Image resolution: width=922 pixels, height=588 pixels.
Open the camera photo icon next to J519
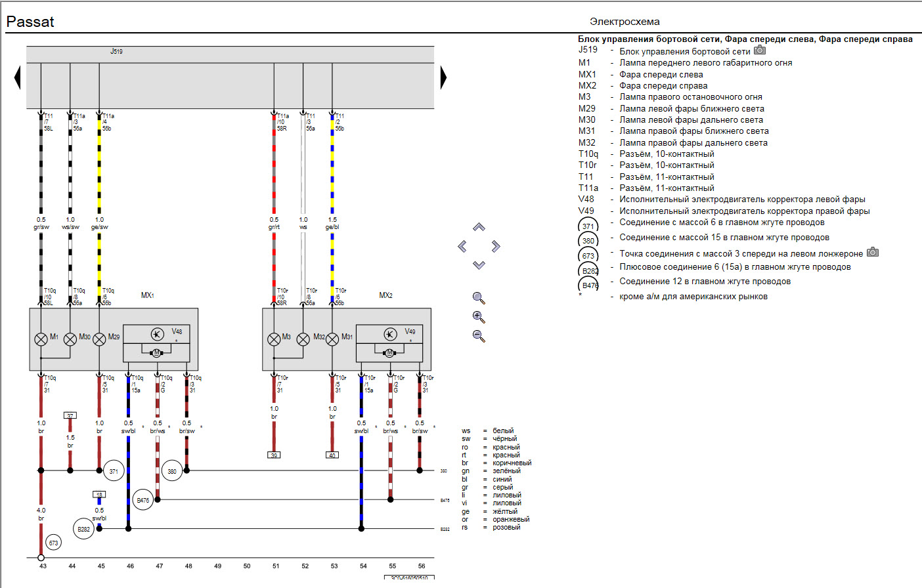point(760,51)
